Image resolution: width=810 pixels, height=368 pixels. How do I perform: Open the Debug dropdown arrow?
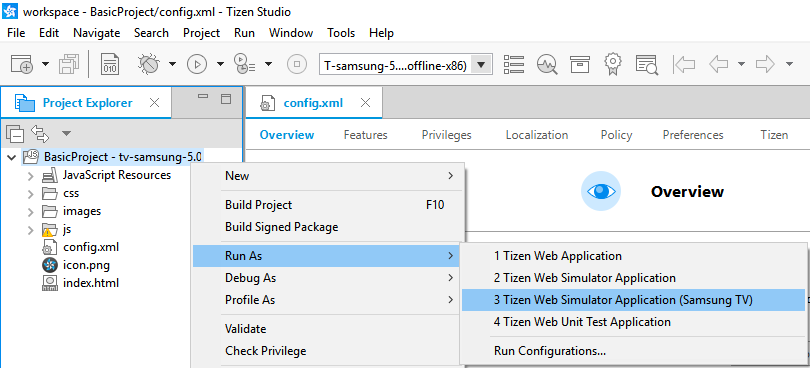click(172, 64)
